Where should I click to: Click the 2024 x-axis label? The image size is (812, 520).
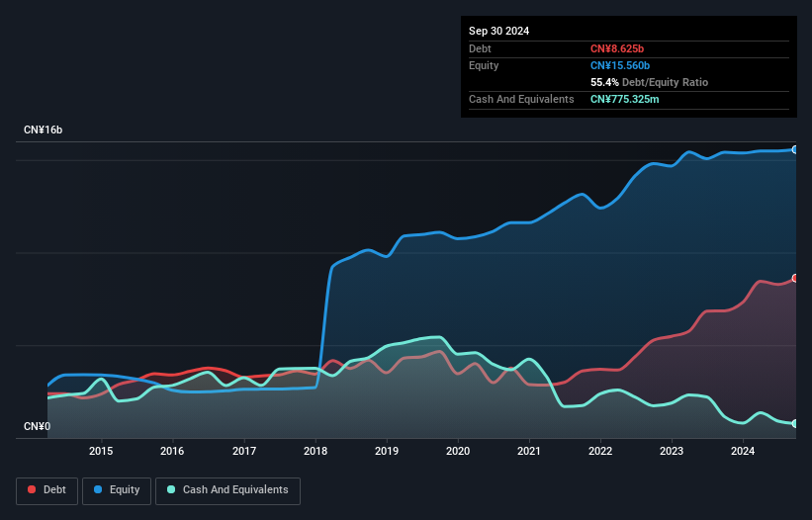pyautogui.click(x=743, y=451)
